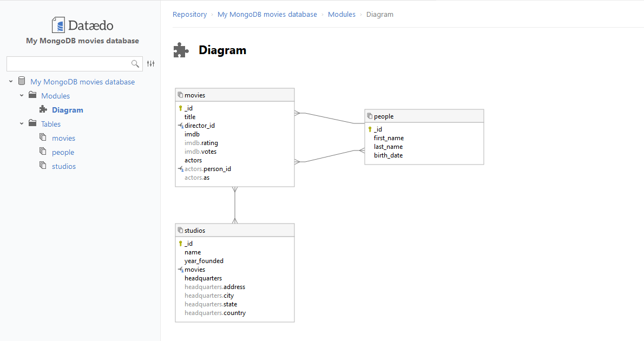Click the Modules folder icon in tree
This screenshot has height=341, width=644.
click(32, 95)
